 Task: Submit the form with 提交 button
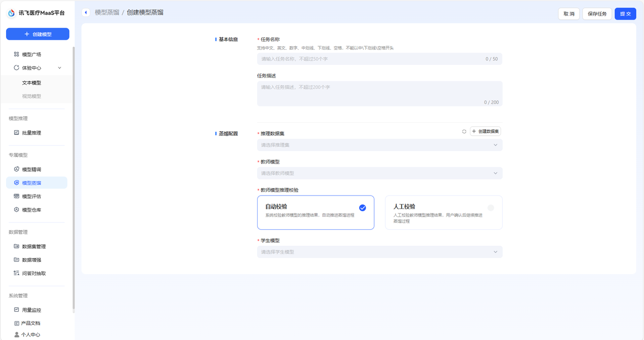[x=625, y=14]
